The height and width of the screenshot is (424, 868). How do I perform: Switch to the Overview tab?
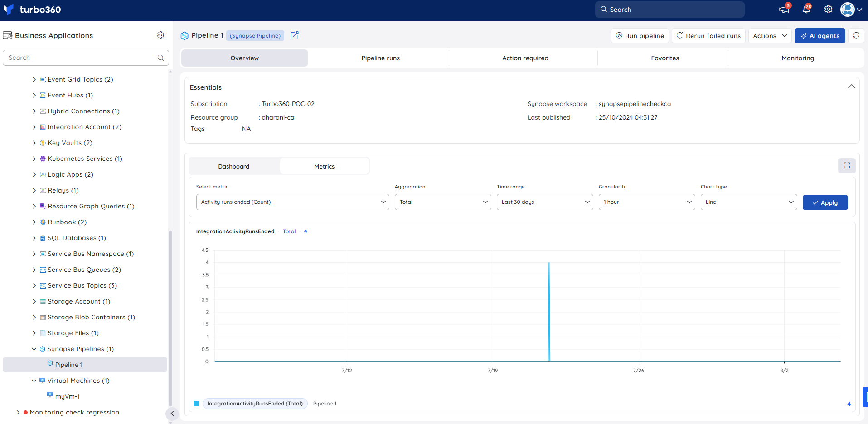[x=245, y=58]
